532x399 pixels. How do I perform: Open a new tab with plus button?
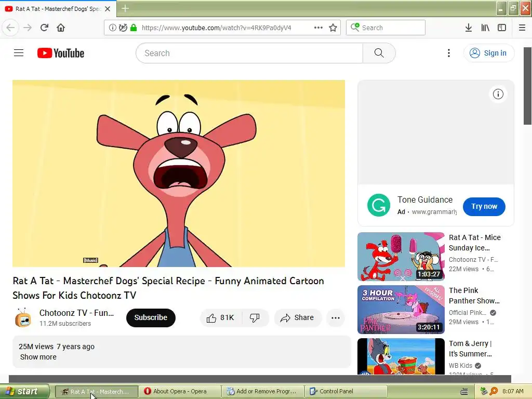click(125, 8)
